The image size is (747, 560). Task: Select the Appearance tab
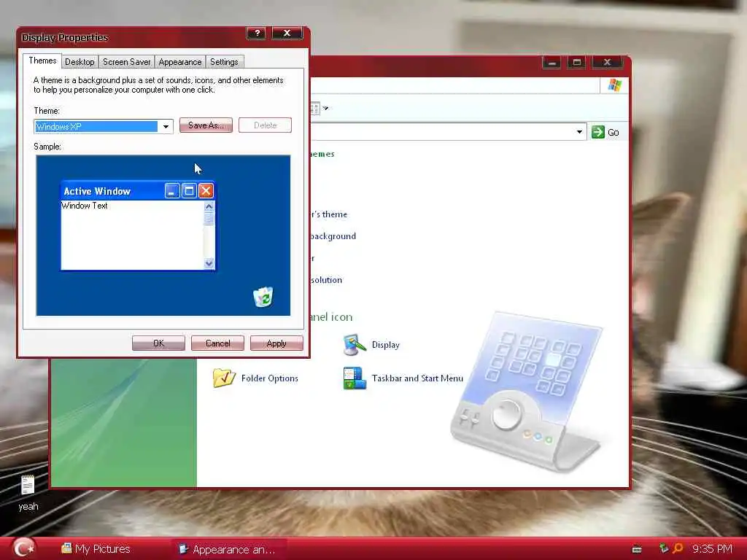(x=180, y=62)
